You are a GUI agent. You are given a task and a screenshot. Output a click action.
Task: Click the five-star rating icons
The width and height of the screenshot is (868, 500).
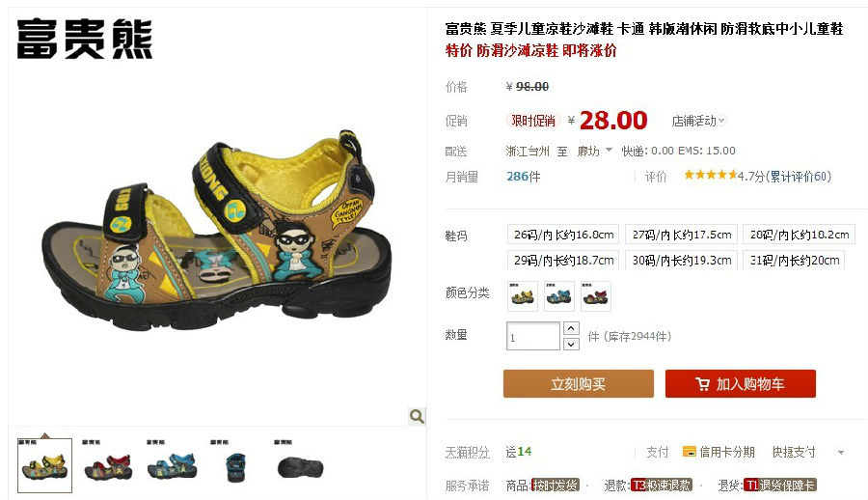tap(710, 175)
